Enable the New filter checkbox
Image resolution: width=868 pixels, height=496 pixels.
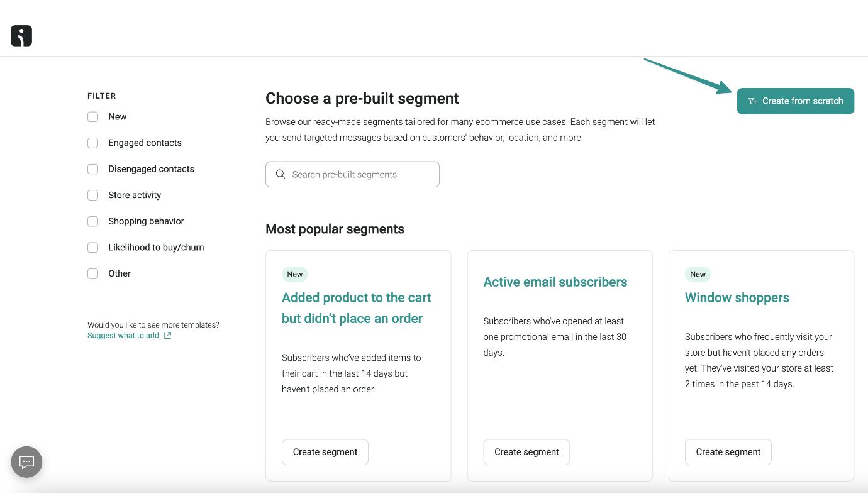[92, 116]
